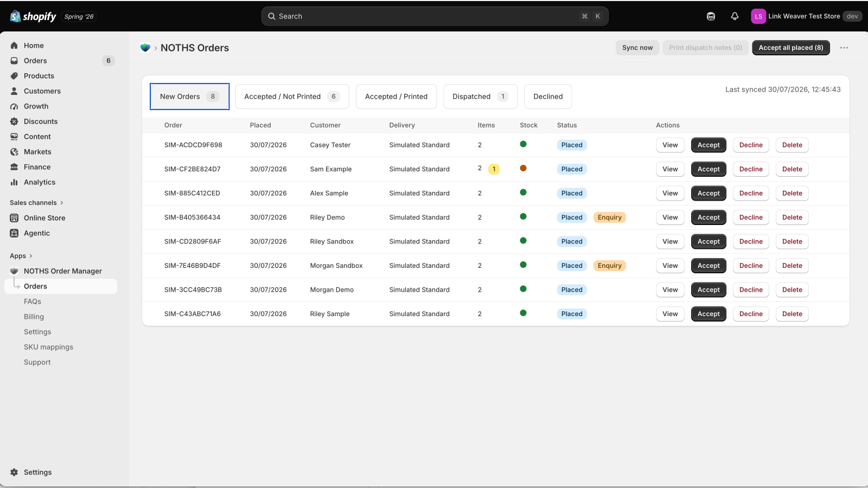868x488 pixels.
Task: View Morgan Sandbox's order
Action: [670, 266]
